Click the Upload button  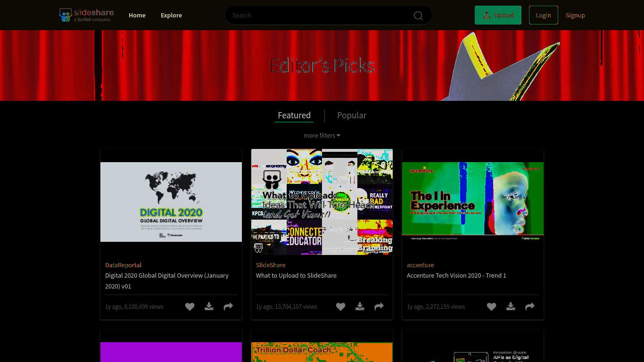tap(498, 15)
